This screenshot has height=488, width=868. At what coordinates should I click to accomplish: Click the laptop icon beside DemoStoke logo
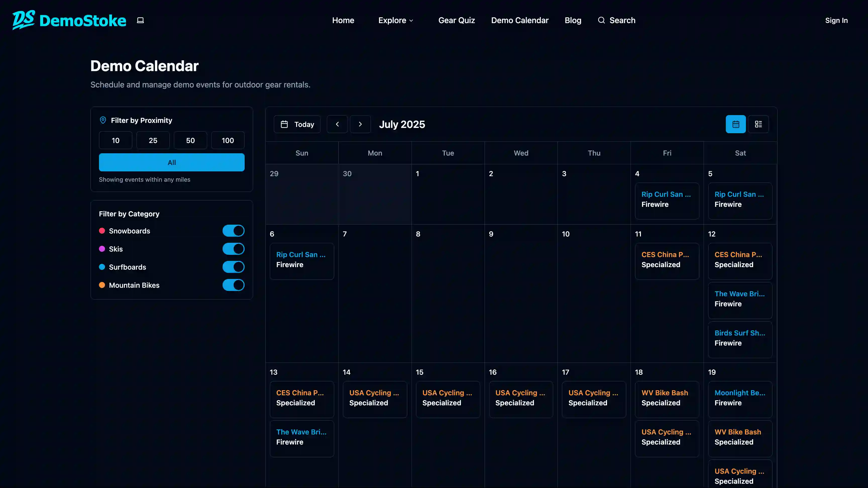click(x=140, y=20)
